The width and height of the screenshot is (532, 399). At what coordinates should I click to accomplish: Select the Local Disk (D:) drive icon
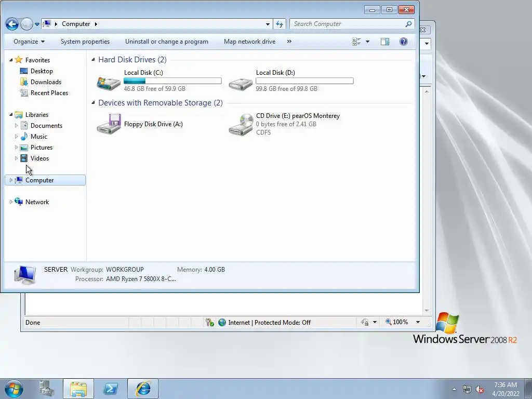click(x=241, y=83)
